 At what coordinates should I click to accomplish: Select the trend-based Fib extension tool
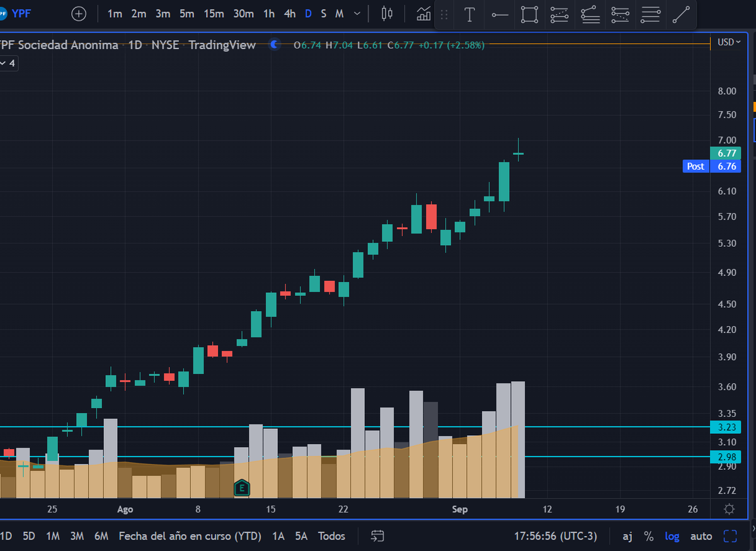point(590,14)
